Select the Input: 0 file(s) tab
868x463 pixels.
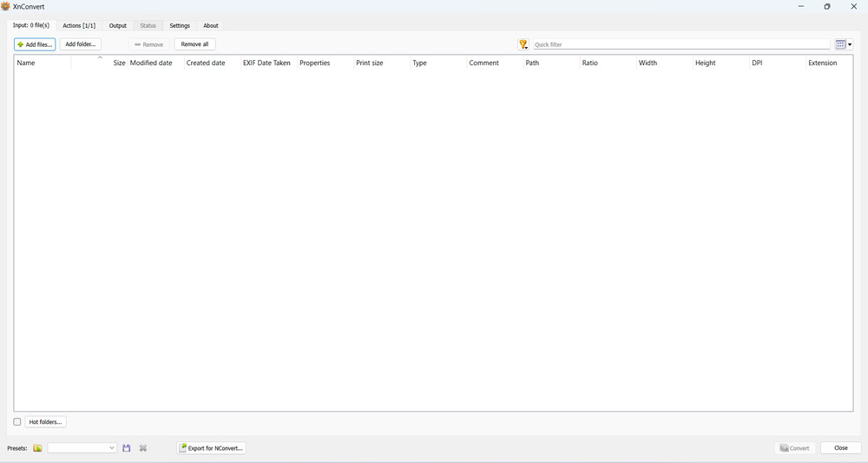[31, 25]
